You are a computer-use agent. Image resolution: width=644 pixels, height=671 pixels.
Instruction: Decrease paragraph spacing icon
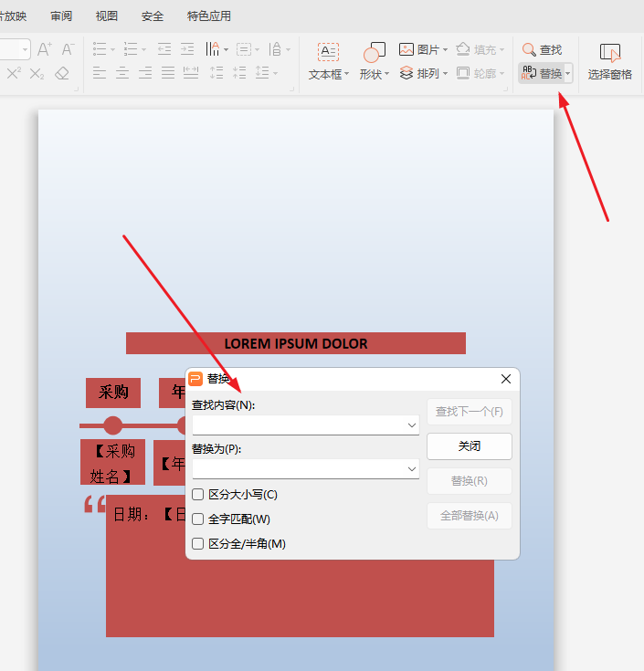[x=239, y=73]
